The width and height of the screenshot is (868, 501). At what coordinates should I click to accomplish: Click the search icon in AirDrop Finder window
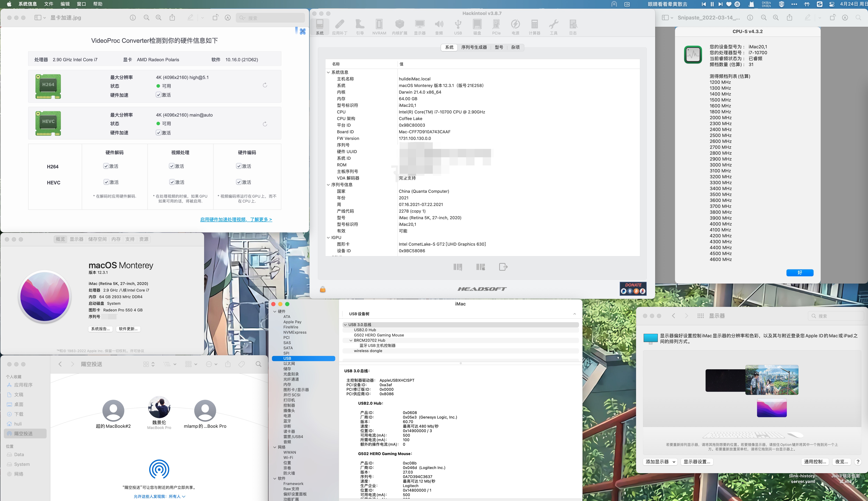258,364
